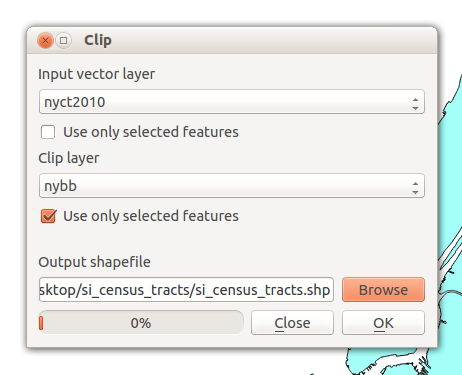
Task: Click the arrow indicator of the nybb dropdown
Action: [415, 188]
